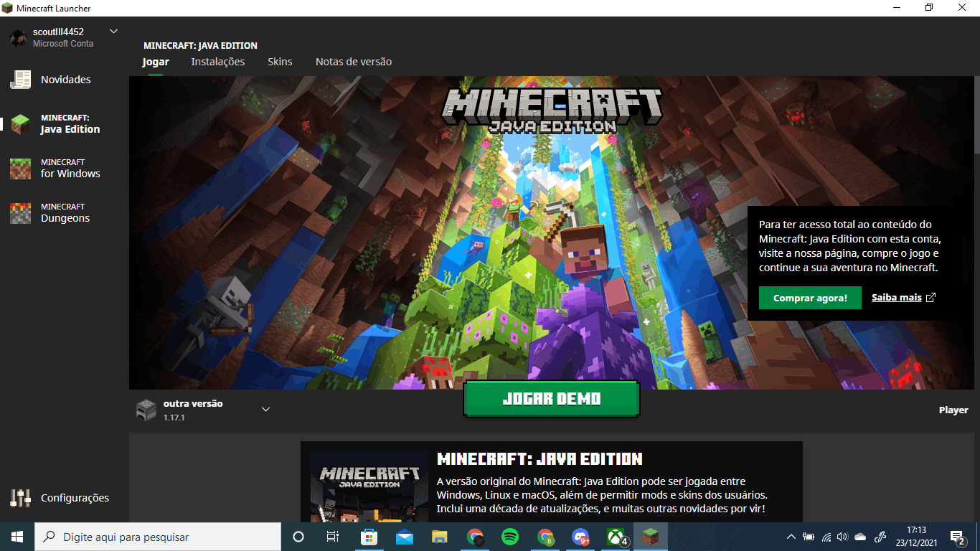Open the Instalações tab
Image resolution: width=980 pixels, height=551 pixels.
[218, 62]
